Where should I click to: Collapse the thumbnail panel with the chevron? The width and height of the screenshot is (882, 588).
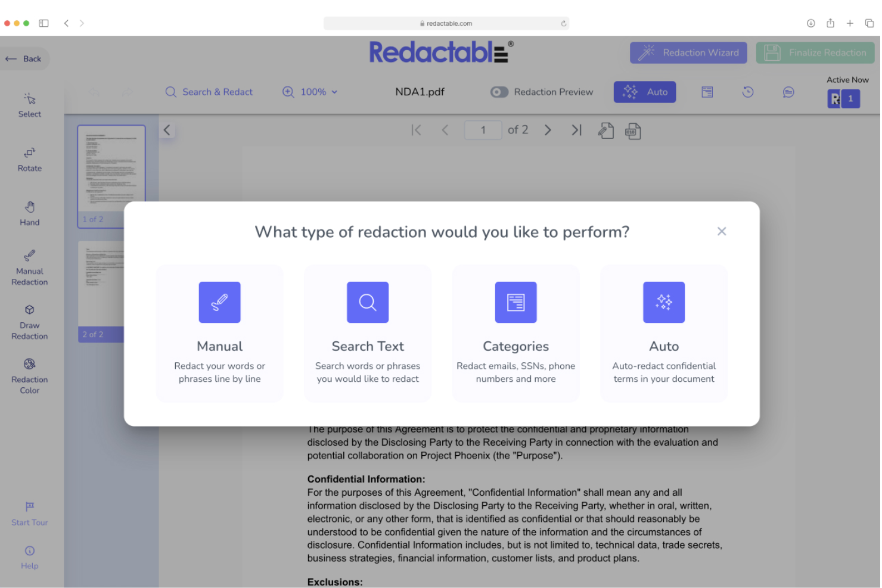[167, 130]
